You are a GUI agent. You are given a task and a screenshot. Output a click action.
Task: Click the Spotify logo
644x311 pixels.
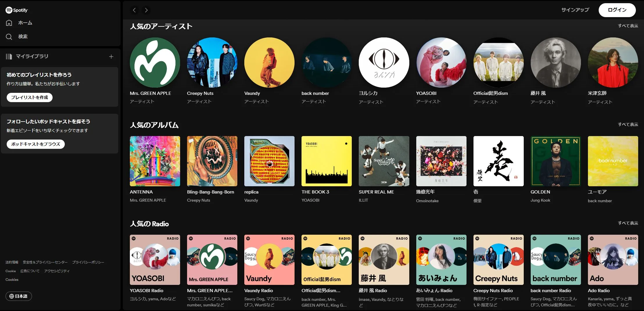[17, 10]
